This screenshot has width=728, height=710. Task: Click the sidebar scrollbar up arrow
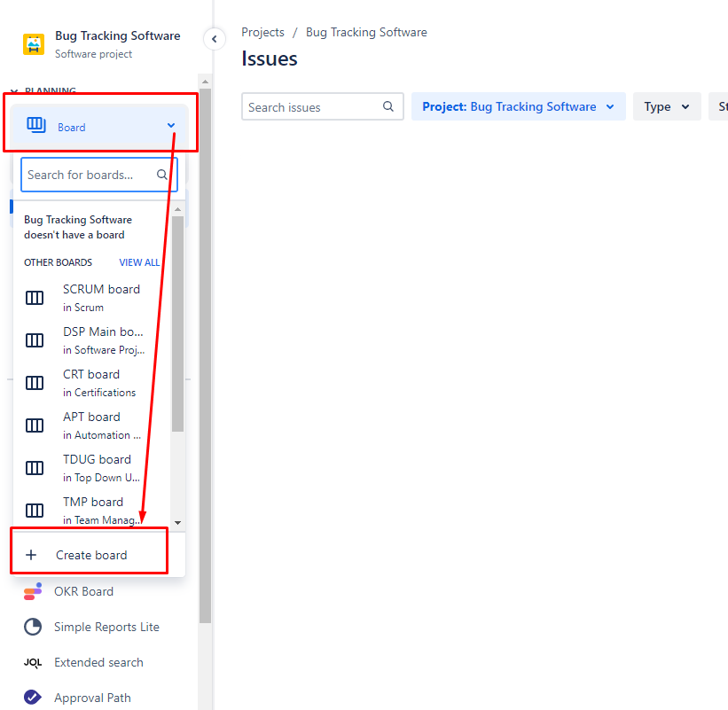point(205,82)
